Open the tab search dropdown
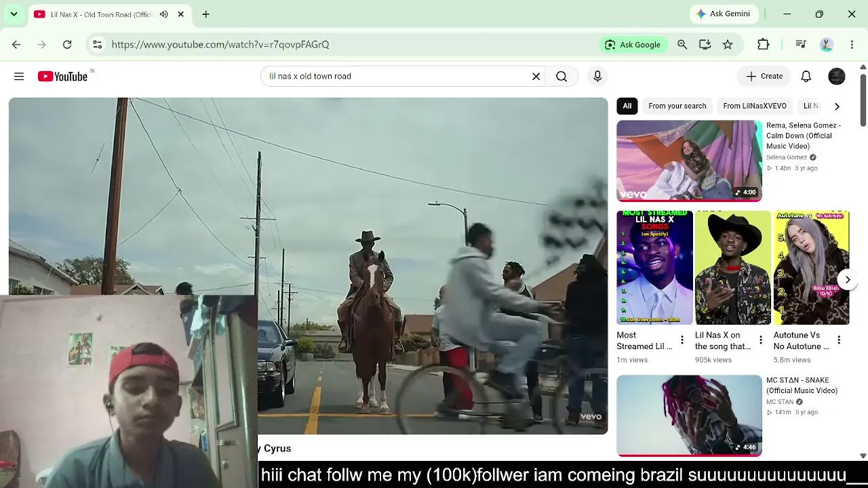This screenshot has height=488, width=868. (x=14, y=14)
